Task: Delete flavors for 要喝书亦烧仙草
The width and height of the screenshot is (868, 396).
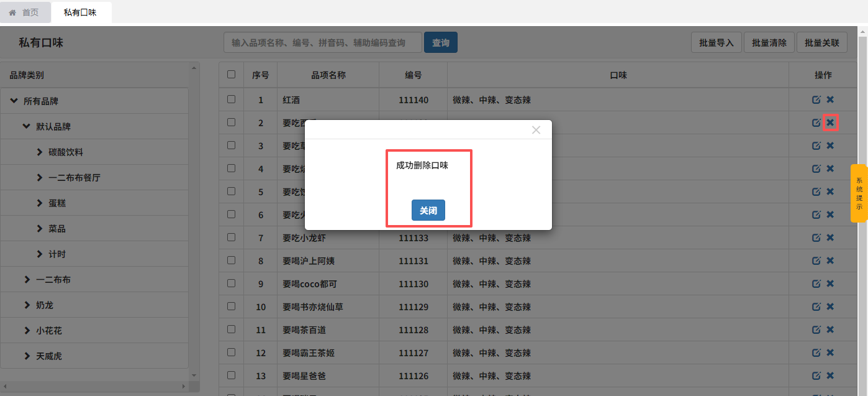Action: tap(830, 306)
